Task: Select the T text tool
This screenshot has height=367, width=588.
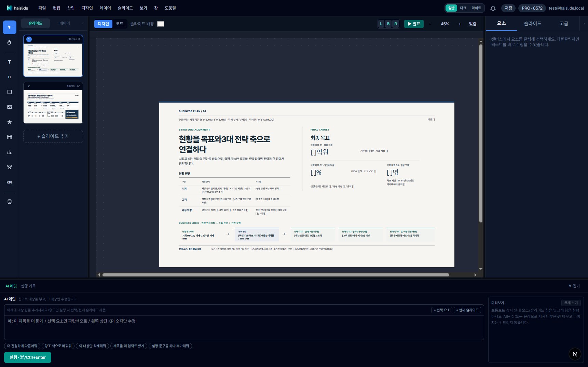Action: pyautogui.click(x=10, y=62)
